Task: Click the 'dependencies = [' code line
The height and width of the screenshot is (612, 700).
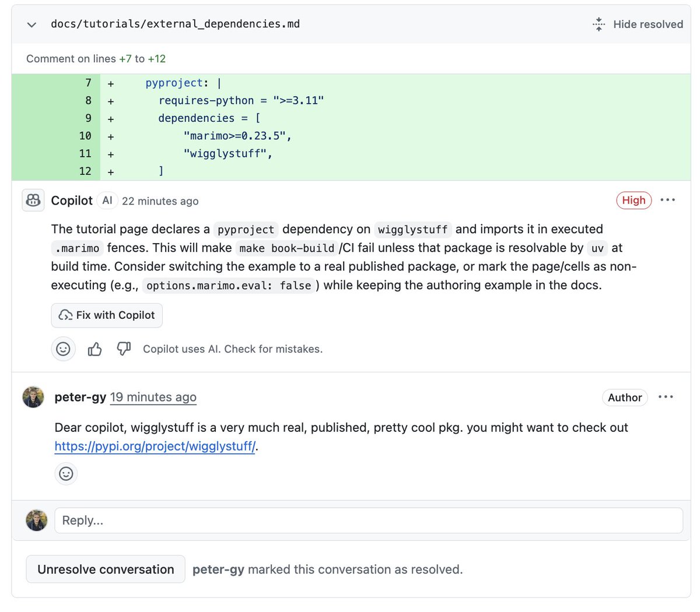Action: (209, 118)
